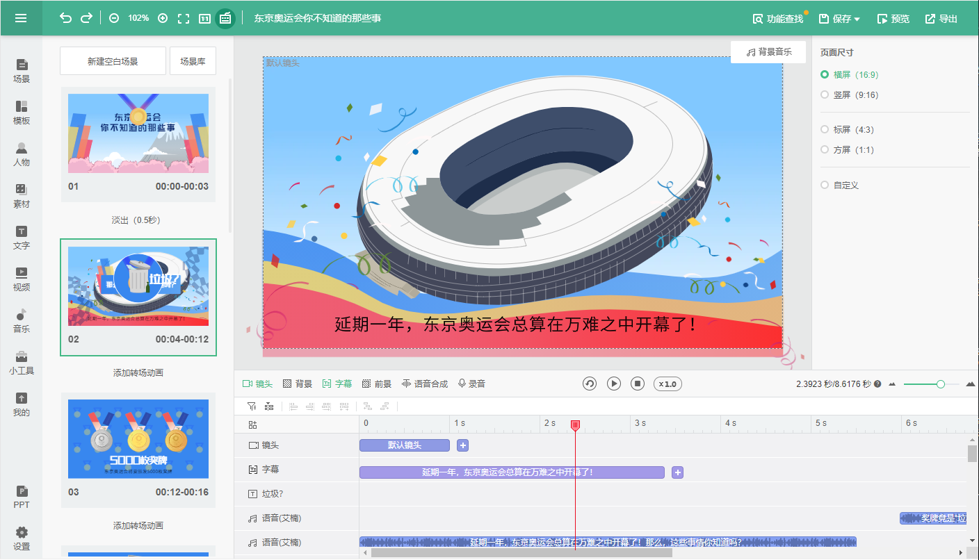Open the 录音 recording tab
The image size is (979, 560).
pos(471,384)
